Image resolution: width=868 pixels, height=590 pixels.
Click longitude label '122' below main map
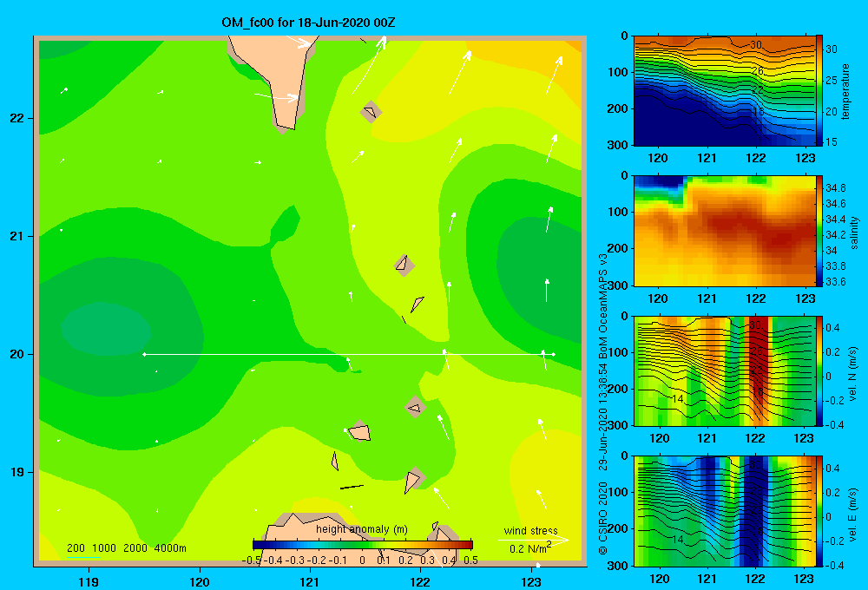[x=420, y=581]
